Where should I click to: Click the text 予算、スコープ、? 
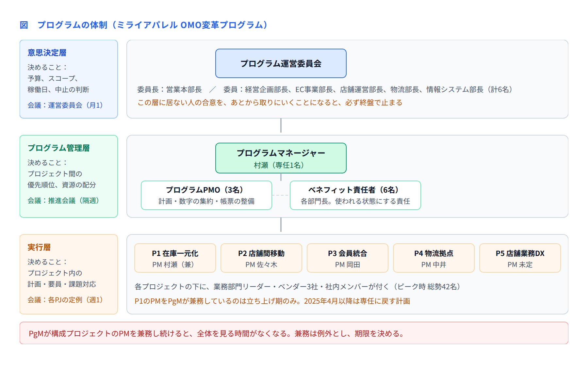point(53,78)
